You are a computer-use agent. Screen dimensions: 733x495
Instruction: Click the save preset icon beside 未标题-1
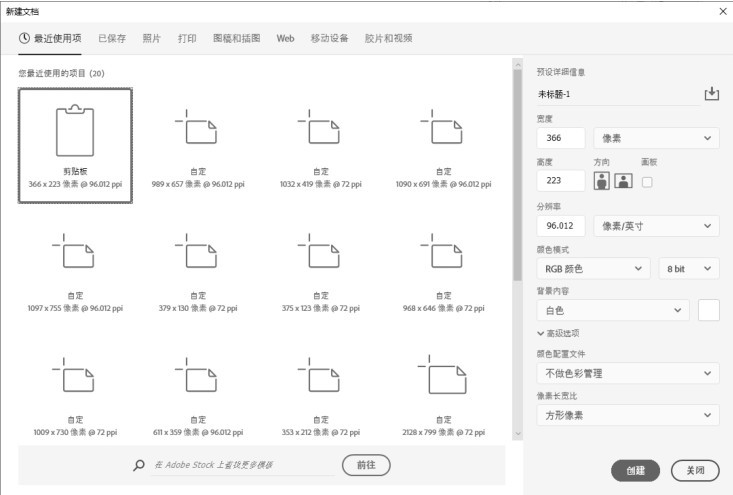coord(711,94)
